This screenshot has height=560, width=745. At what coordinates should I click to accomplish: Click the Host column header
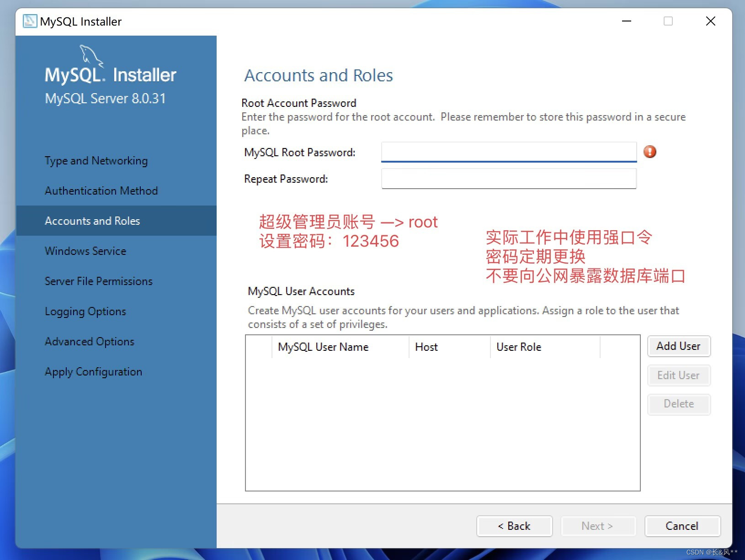click(449, 347)
